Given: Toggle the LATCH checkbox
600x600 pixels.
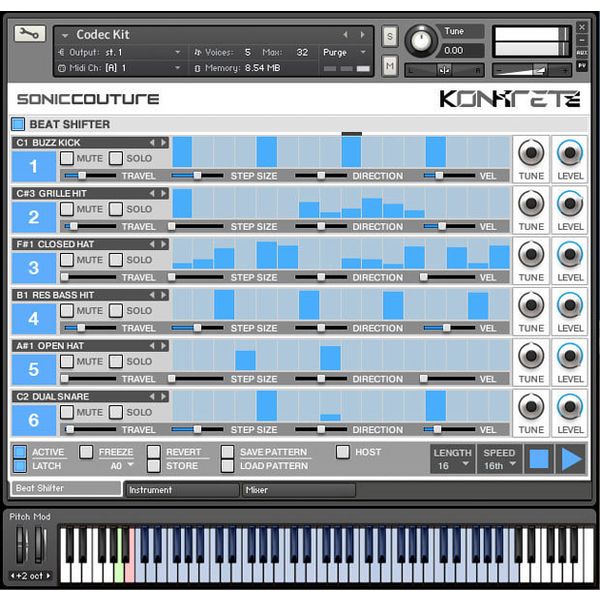Looking at the screenshot, I should [x=20, y=466].
